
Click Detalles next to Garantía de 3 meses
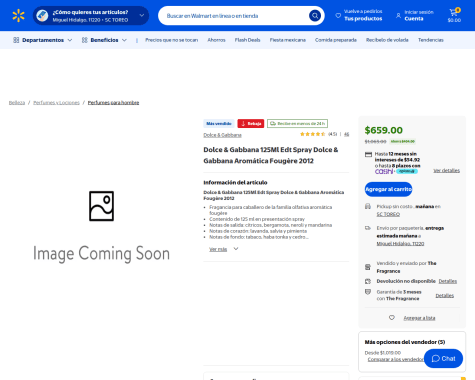pos(445,296)
